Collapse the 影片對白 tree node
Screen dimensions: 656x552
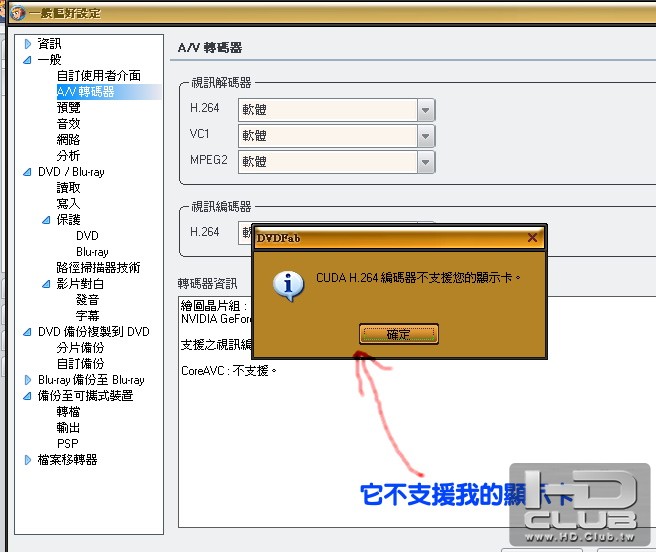click(46, 284)
